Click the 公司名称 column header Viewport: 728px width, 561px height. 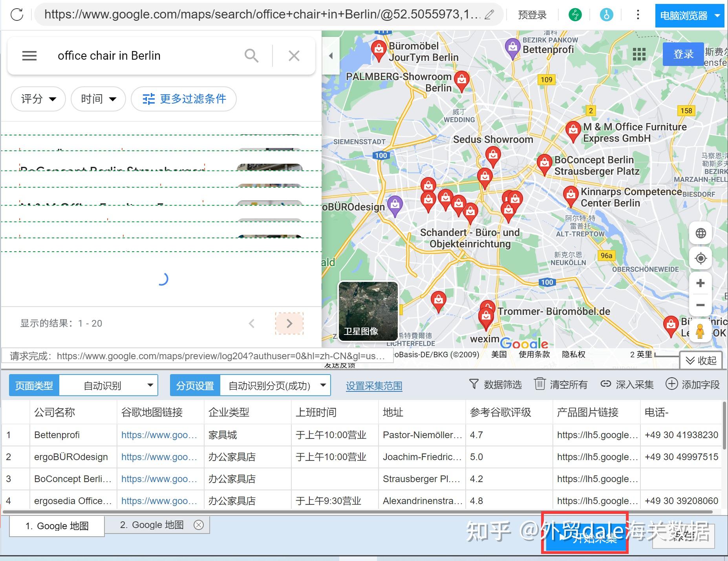pos(73,412)
